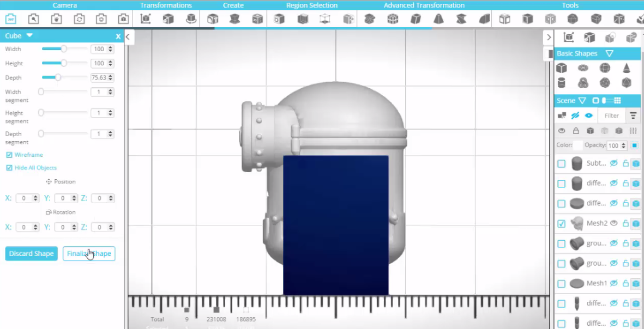Screen dimensions: 644x329
Task: Uncheck the Hide All Objects checkbox
Action: coord(9,168)
